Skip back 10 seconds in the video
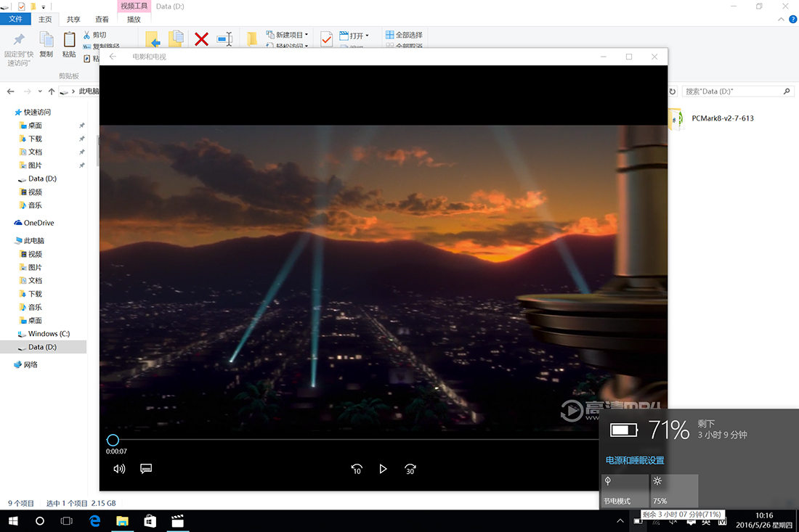This screenshot has width=799, height=532. tap(357, 469)
